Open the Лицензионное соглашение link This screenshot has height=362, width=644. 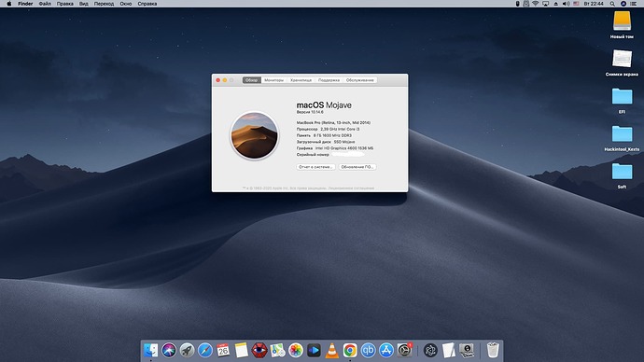pos(351,188)
